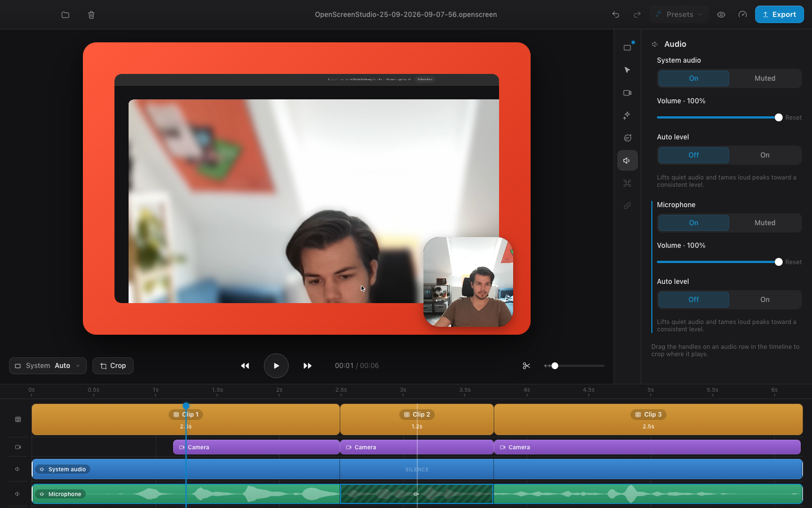The width and height of the screenshot is (812, 508).
Task: Click the timeline zoom slider
Action: point(578,366)
